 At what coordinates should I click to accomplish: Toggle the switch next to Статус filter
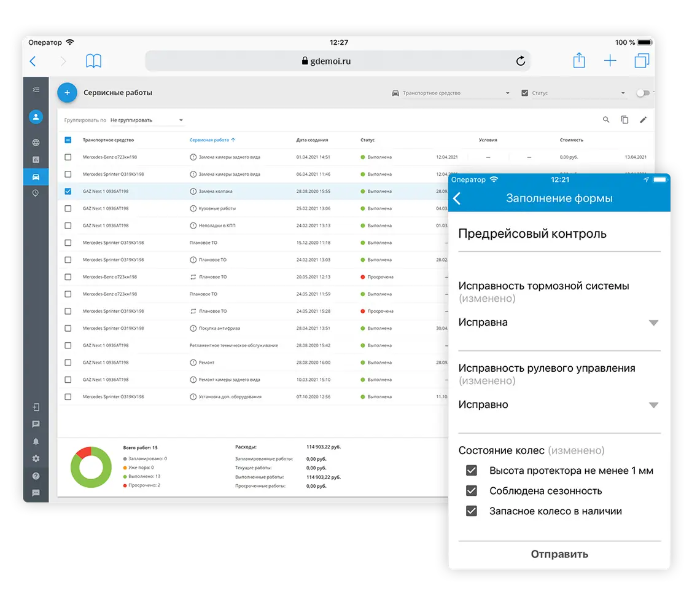642,93
